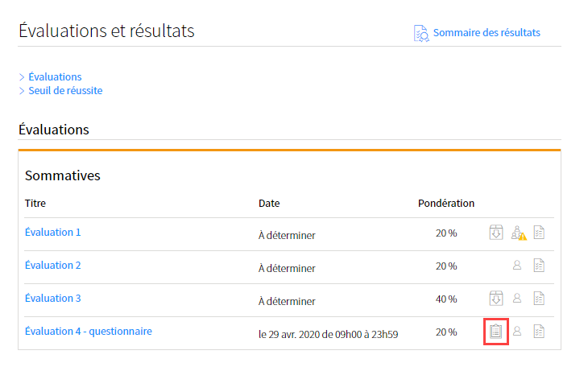The width and height of the screenshot is (588, 367).
Task: Click the submission box icon for Évaluation 3
Action: pos(496,299)
